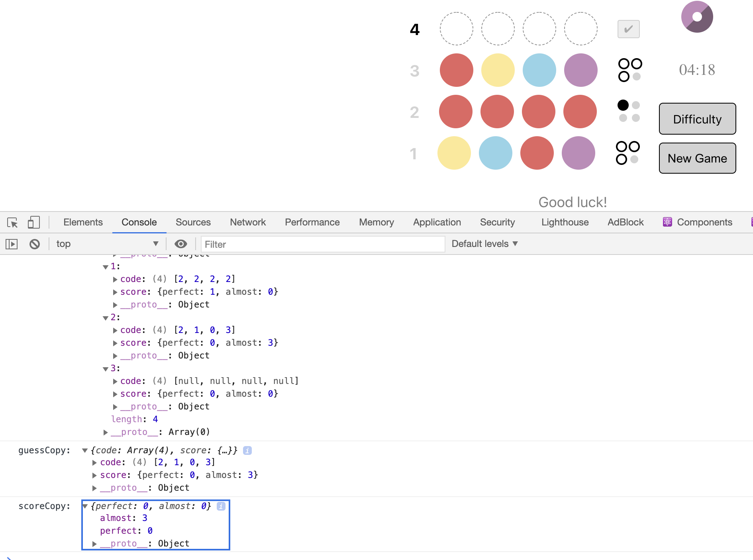Open the top frame context dropdown
Screen dimensions: 753x560
click(x=107, y=244)
